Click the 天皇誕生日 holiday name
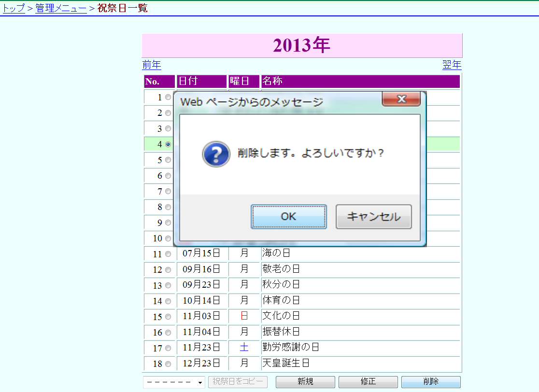539x392 pixels. coord(285,363)
